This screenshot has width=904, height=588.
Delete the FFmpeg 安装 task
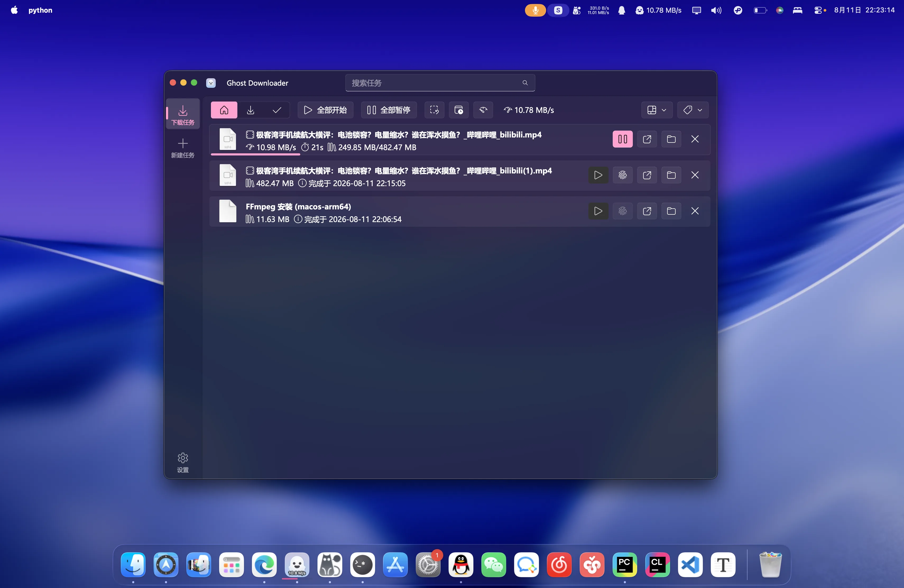coord(695,211)
